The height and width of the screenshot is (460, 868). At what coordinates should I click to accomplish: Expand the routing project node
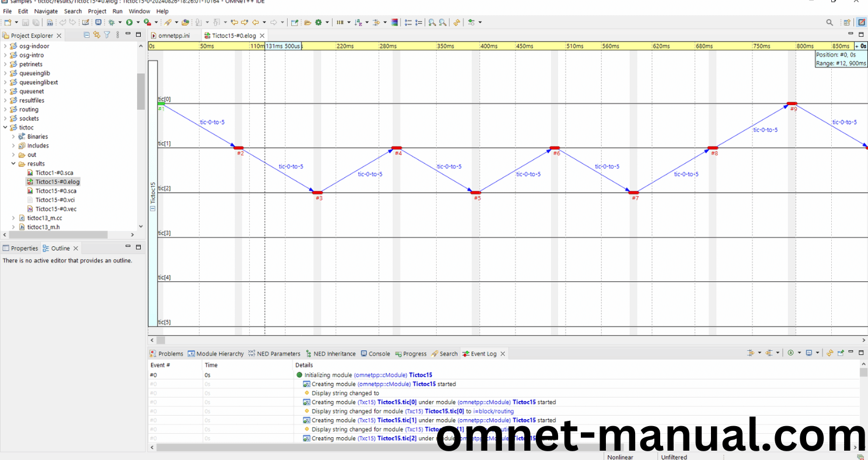coord(6,110)
